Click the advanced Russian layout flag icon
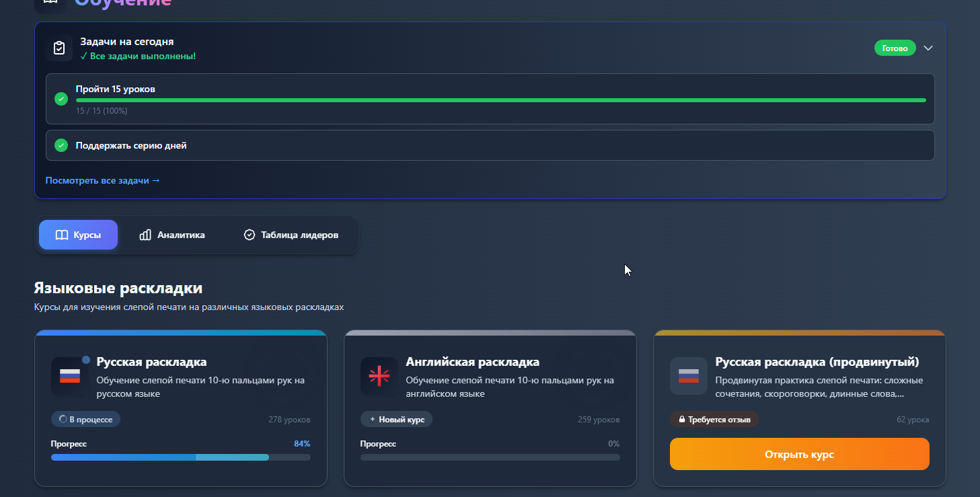 click(x=689, y=376)
